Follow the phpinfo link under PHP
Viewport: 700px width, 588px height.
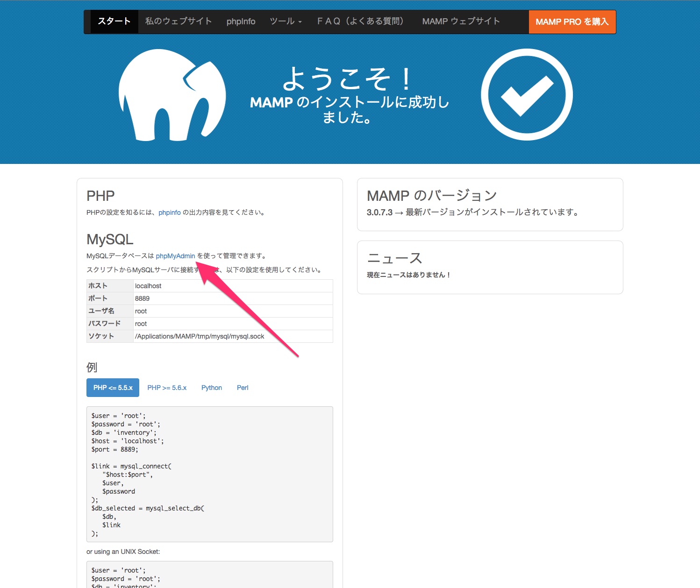pos(170,213)
